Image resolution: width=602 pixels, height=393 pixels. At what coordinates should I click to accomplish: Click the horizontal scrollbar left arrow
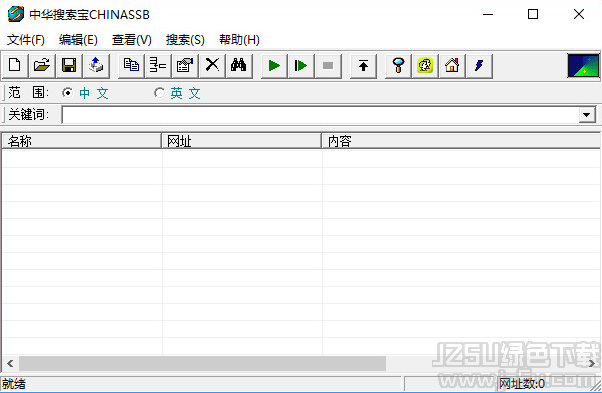(10, 363)
